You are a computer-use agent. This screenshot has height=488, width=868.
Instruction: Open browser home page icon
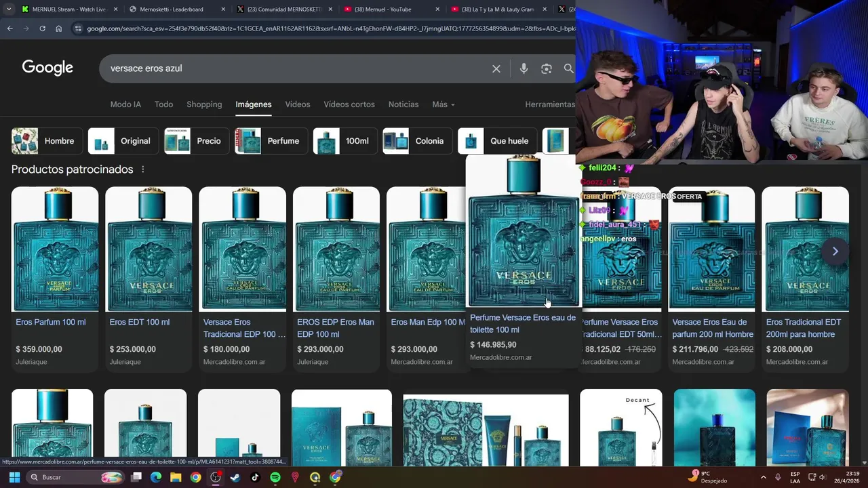pos(58,28)
